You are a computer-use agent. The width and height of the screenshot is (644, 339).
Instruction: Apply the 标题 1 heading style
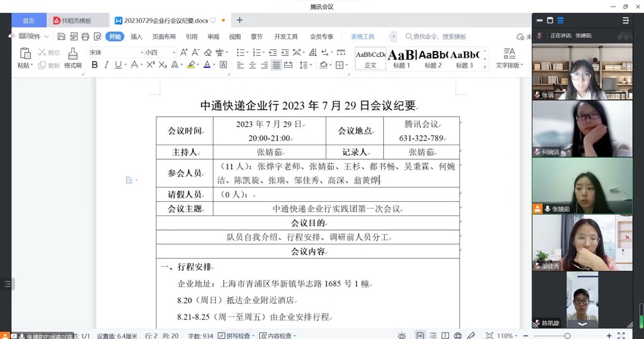coord(401,58)
